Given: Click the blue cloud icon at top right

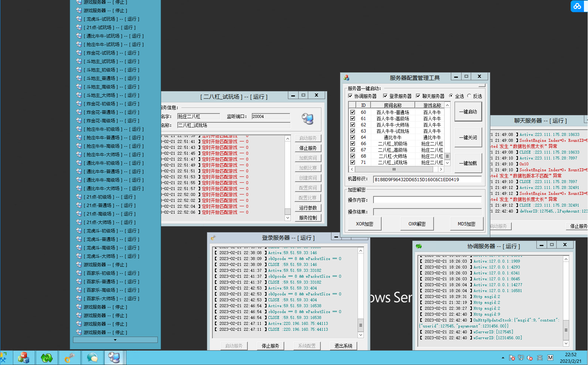Looking at the screenshot, I should coord(577,6).
